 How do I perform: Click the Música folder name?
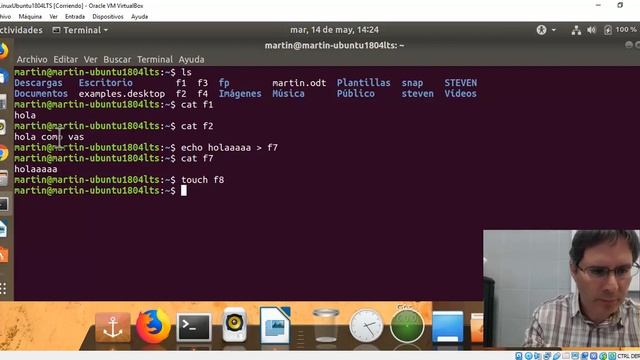click(288, 93)
